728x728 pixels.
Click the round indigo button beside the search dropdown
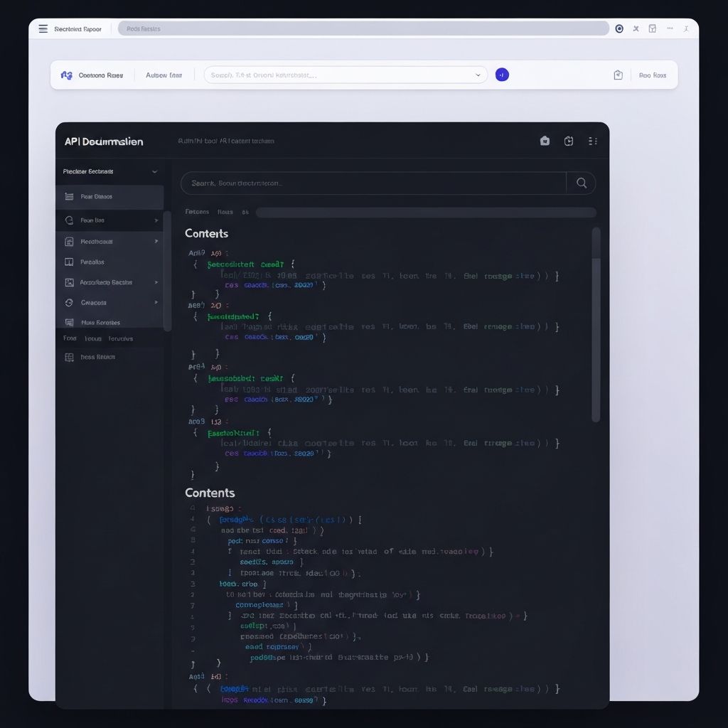(x=503, y=74)
